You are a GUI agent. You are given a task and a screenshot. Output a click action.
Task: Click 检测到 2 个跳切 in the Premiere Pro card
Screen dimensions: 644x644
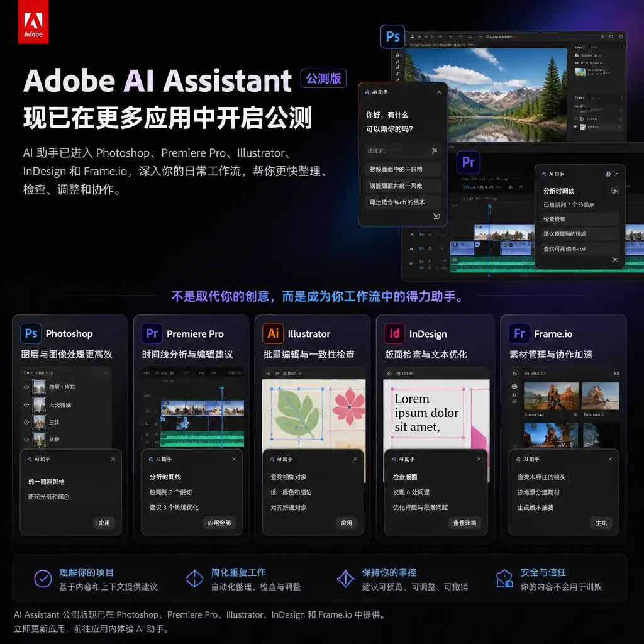170,492
